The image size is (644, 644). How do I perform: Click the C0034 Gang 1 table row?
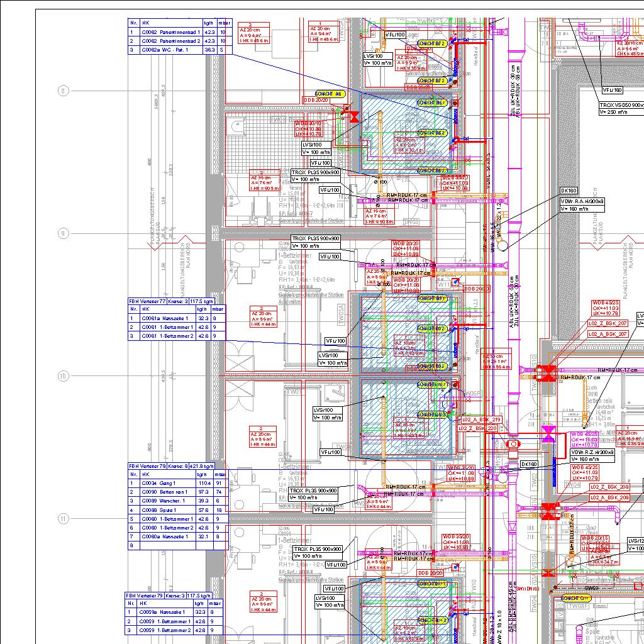pos(177,483)
